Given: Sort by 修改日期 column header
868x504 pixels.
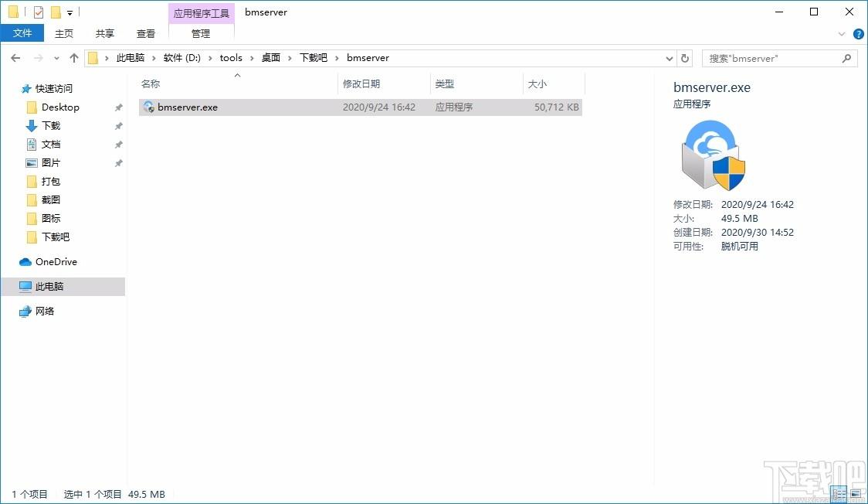Looking at the screenshot, I should [361, 83].
